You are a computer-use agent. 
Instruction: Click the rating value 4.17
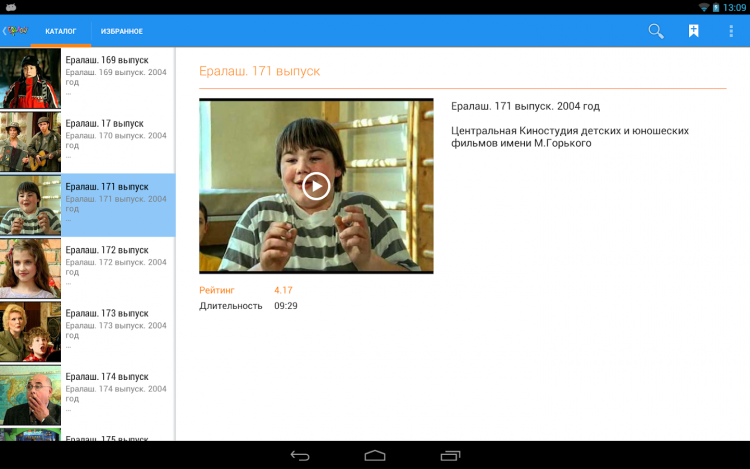[x=283, y=290]
